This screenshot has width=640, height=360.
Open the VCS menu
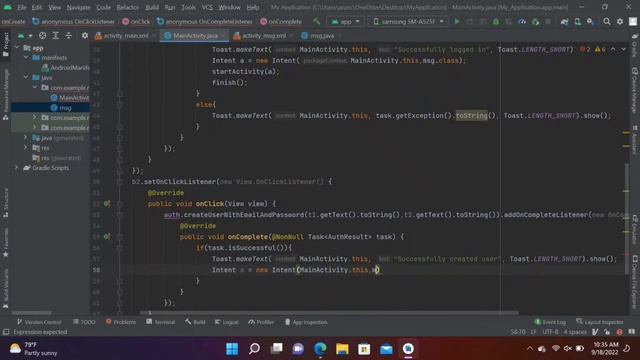coord(207,7)
